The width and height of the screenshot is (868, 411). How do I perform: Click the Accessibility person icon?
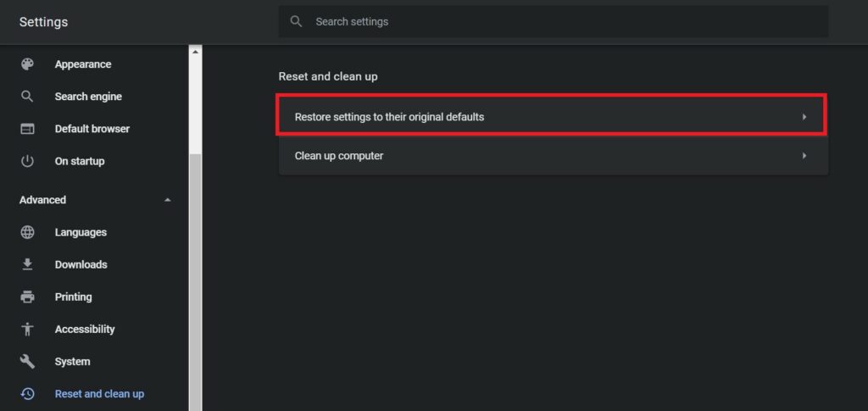click(x=27, y=329)
